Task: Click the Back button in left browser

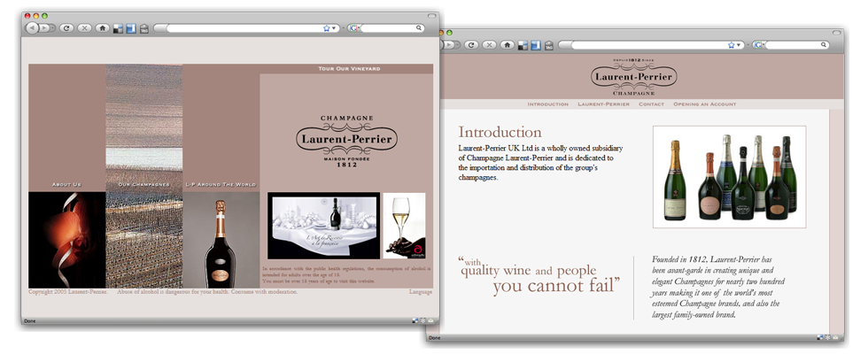Action: (x=32, y=28)
